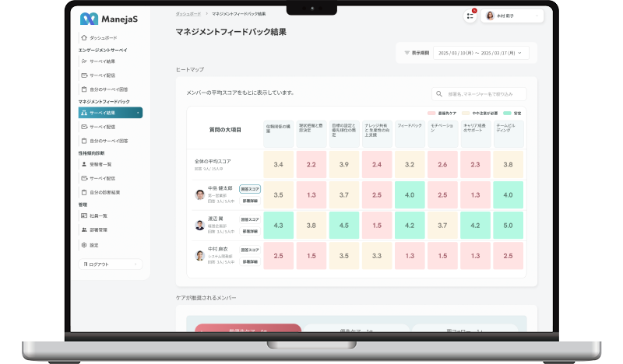The height and width of the screenshot is (364, 623).
Task: Click 自分の診断結果 clipboard icon
Action: (x=84, y=192)
